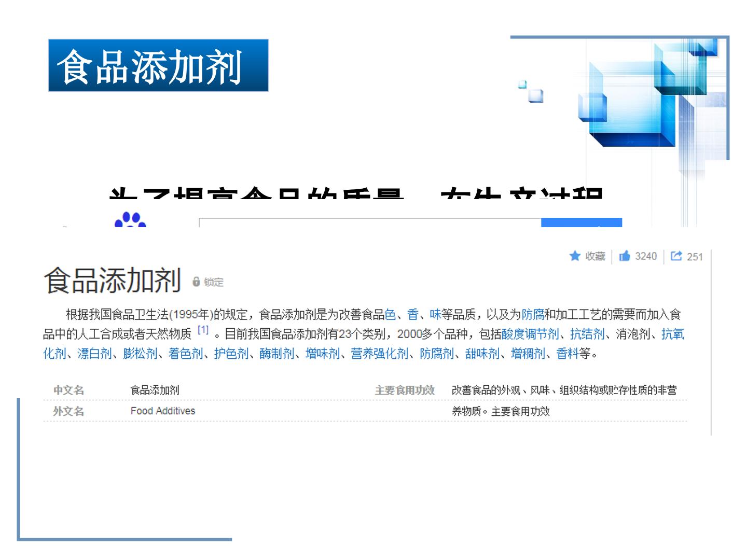The width and height of the screenshot is (747, 560).
Task: Open the 色 link
Action: click(x=390, y=314)
